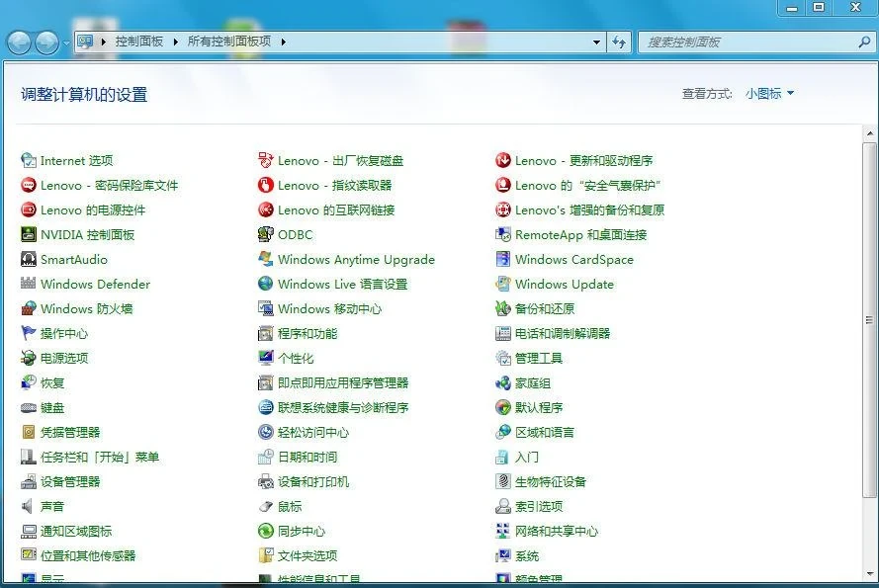
Task: Open 电话和调制解调器 link
Action: point(563,333)
